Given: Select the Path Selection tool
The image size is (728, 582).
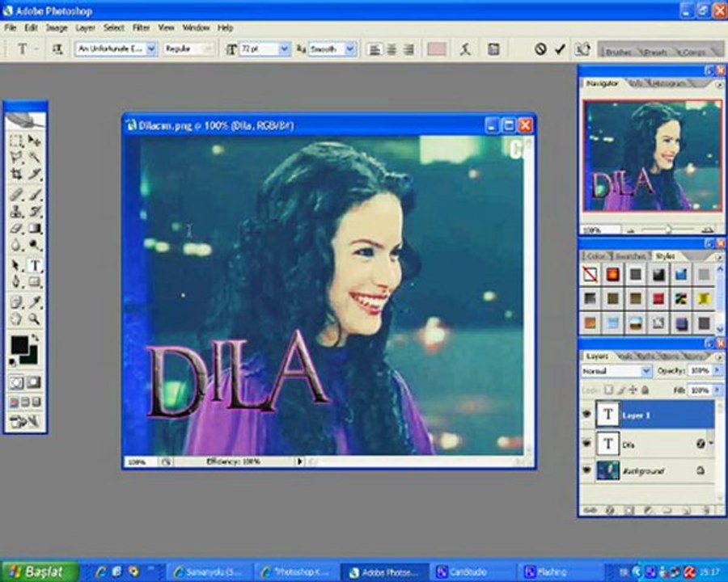Looking at the screenshot, I should coord(16,265).
